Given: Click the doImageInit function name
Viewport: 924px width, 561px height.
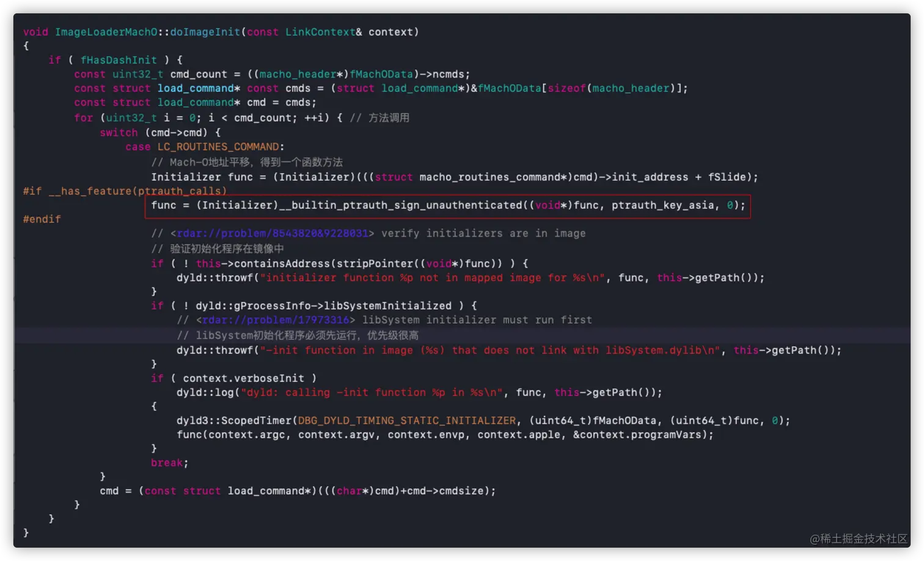Looking at the screenshot, I should point(205,32).
